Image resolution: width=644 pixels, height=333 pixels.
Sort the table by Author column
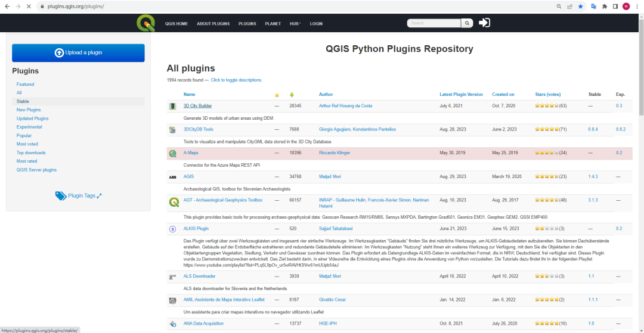(326, 94)
